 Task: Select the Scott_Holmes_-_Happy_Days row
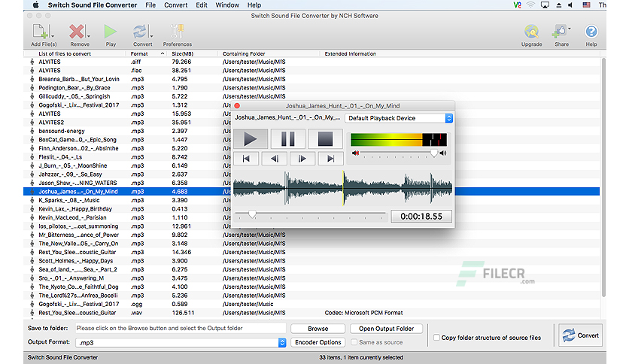[311, 260]
